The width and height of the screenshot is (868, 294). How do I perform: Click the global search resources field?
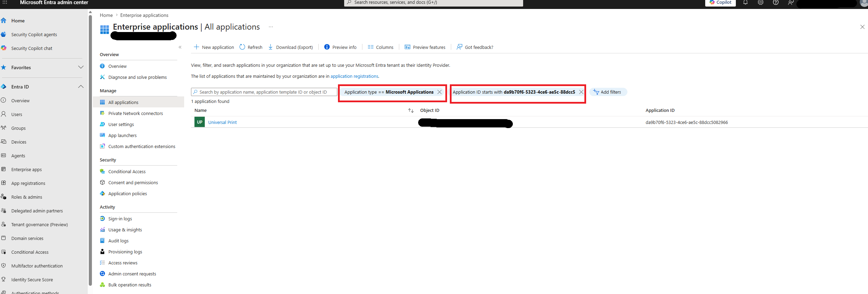[x=433, y=3]
